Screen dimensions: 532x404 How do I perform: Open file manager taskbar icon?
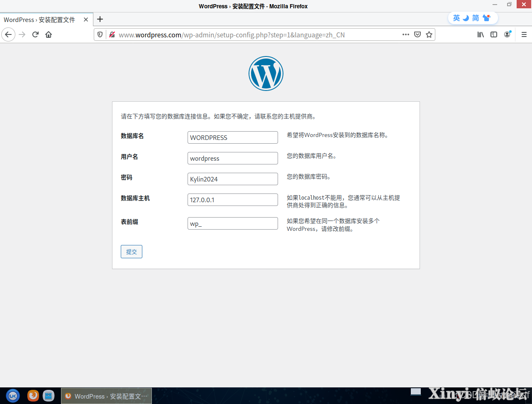(49, 396)
